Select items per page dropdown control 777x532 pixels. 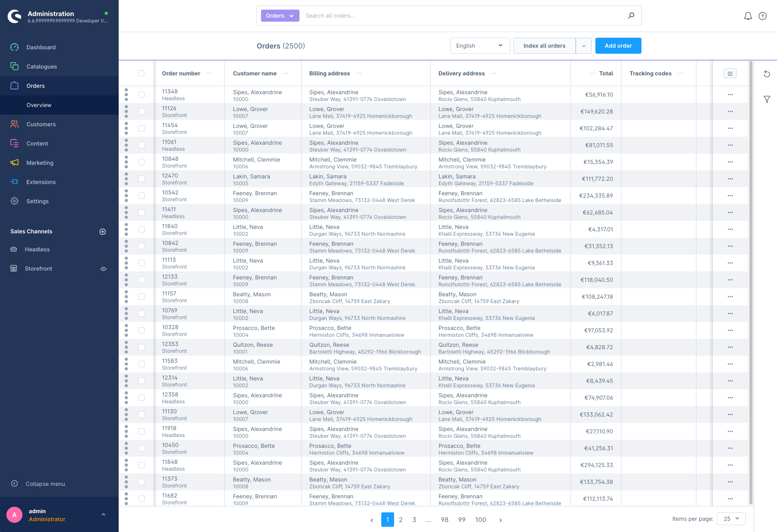click(x=732, y=520)
